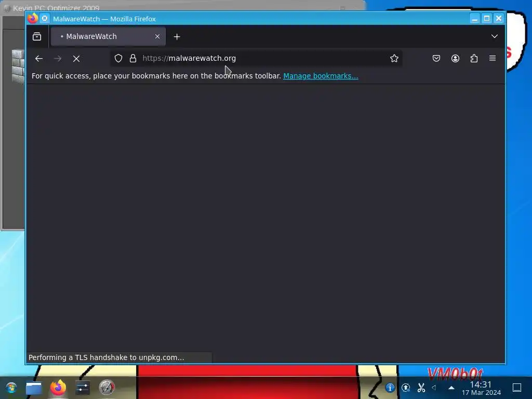Close the MalwareWatch tab

[157, 36]
